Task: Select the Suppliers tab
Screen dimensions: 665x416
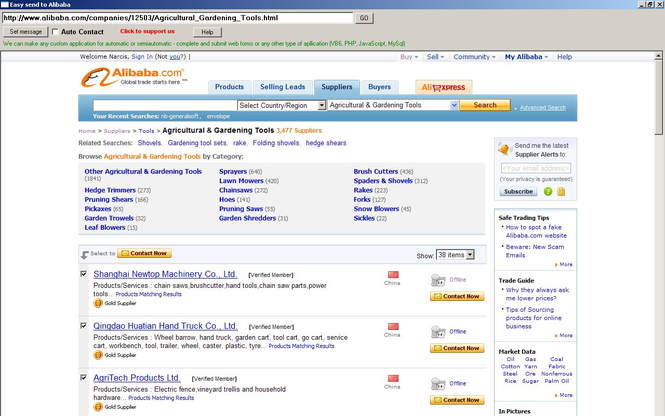Action: pos(337,87)
